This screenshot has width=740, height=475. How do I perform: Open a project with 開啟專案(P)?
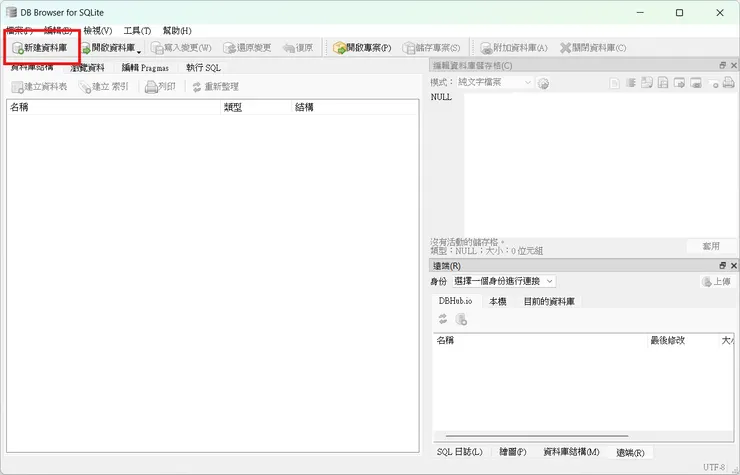tap(362, 48)
